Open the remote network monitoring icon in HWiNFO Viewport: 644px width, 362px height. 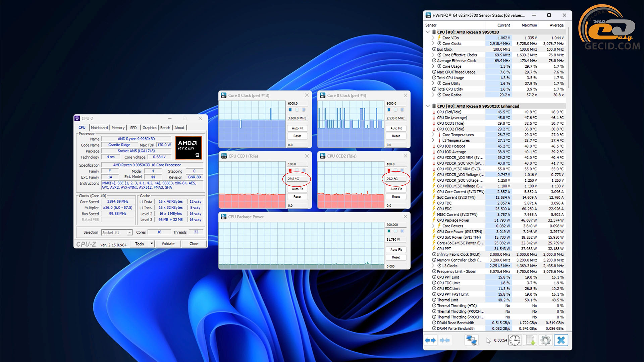click(471, 341)
